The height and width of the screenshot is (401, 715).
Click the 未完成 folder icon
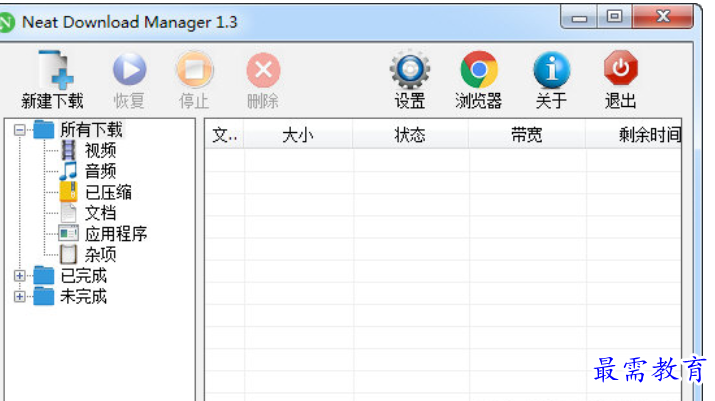tap(44, 297)
